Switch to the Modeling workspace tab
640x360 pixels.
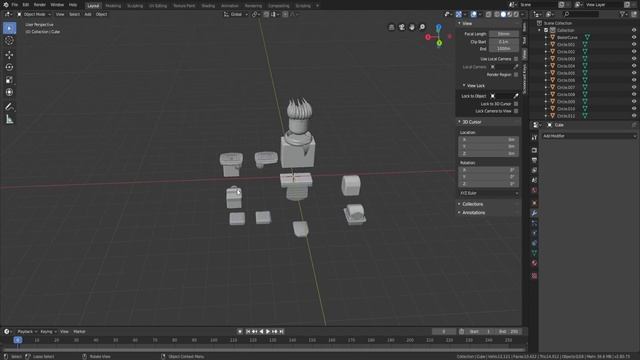pos(113,6)
